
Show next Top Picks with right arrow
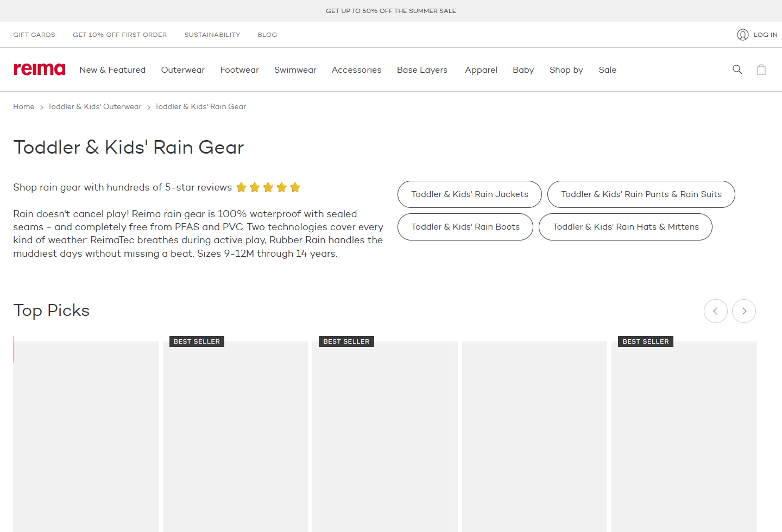click(744, 311)
